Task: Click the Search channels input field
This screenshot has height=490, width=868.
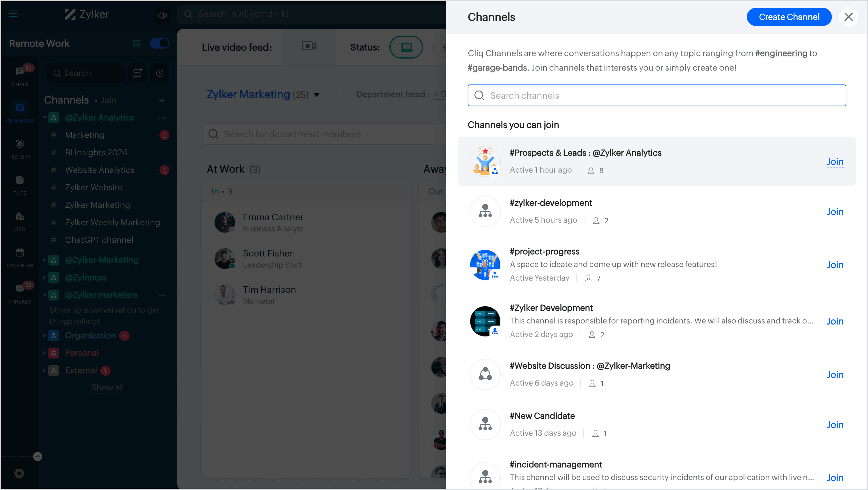Action: [656, 95]
